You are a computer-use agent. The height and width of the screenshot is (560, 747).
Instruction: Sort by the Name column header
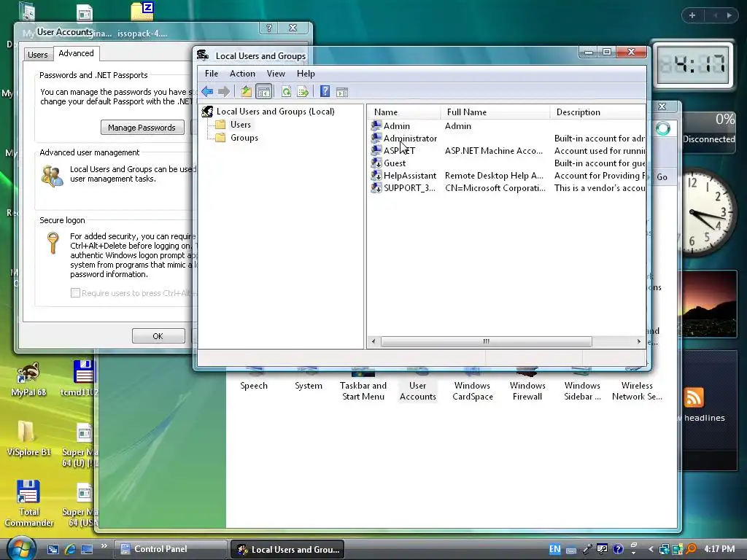404,112
